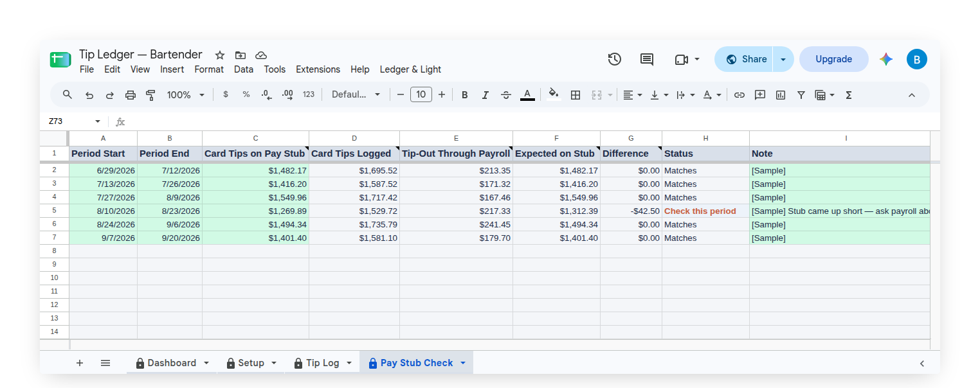Open more number formats 123
The width and height of the screenshot is (980, 388).
pyautogui.click(x=309, y=94)
